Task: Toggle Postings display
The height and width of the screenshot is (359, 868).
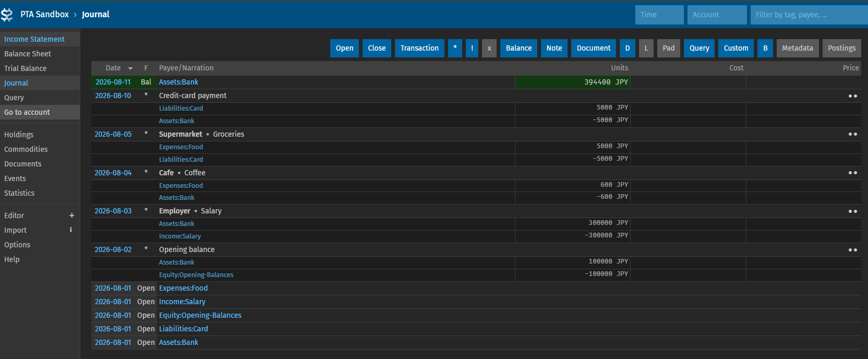Action: 841,48
